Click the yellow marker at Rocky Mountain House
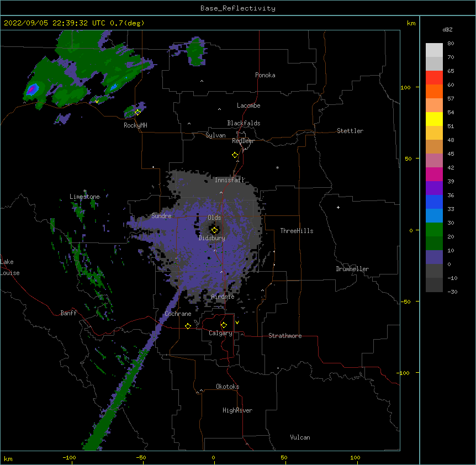 click(x=137, y=112)
